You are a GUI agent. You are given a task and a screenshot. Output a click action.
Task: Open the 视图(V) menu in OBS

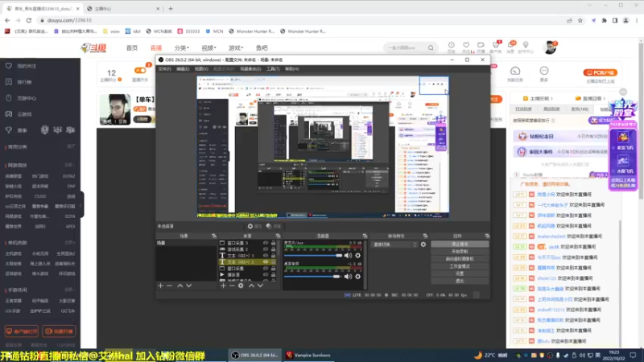[201, 69]
